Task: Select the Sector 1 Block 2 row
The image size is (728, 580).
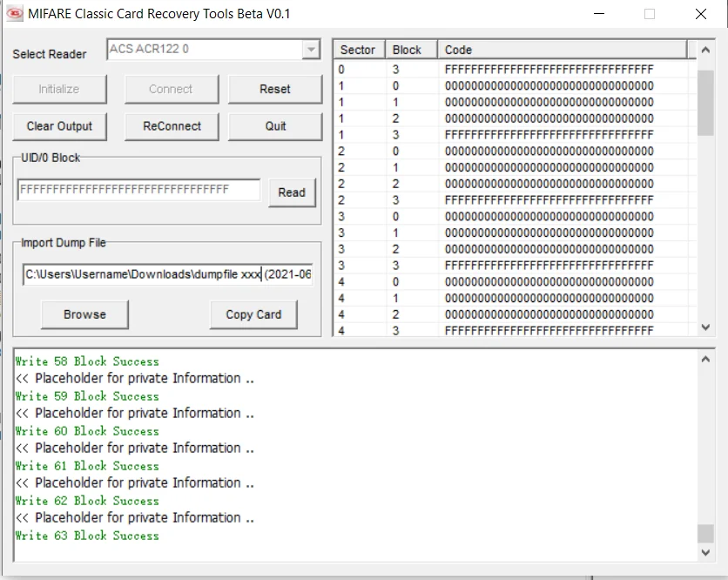Action: 516,118
